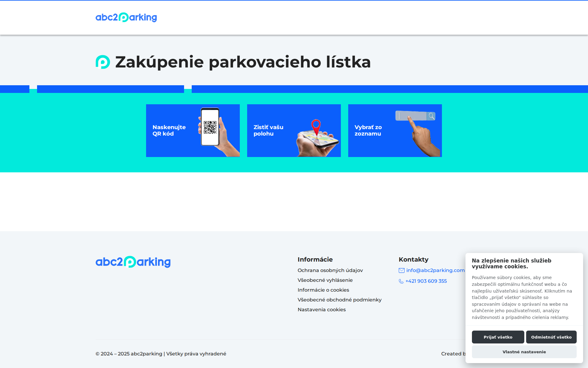Click the phone icon beside the phone number

point(401,281)
